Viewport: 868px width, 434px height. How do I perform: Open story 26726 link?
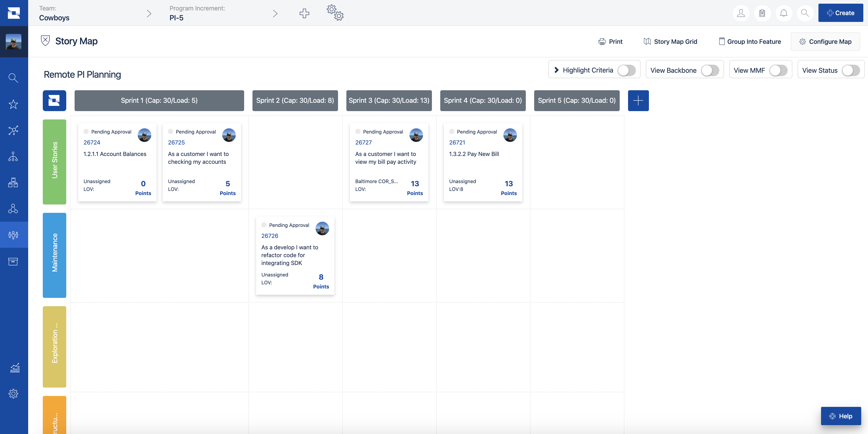[270, 236]
